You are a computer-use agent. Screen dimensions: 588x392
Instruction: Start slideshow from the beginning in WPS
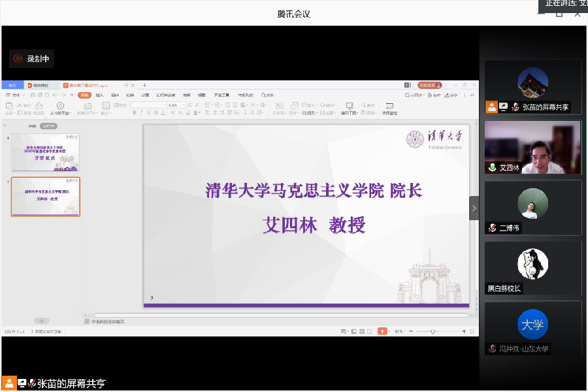(x=60, y=106)
